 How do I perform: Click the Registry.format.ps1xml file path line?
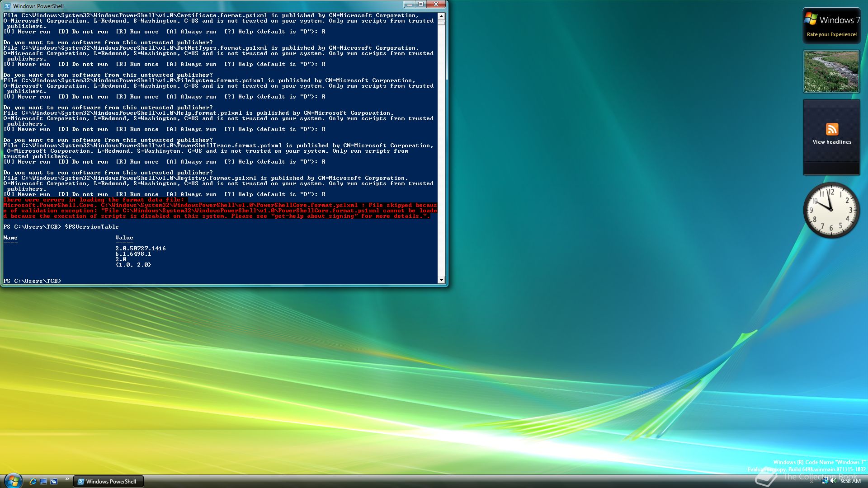coord(206,178)
